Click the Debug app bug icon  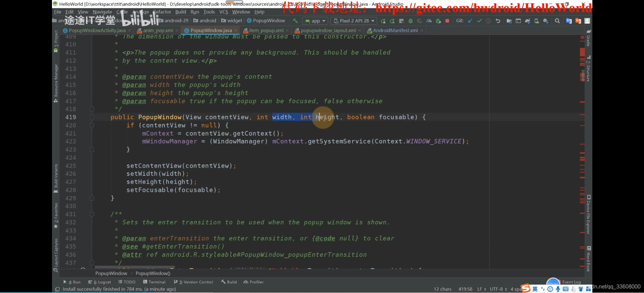click(x=410, y=21)
